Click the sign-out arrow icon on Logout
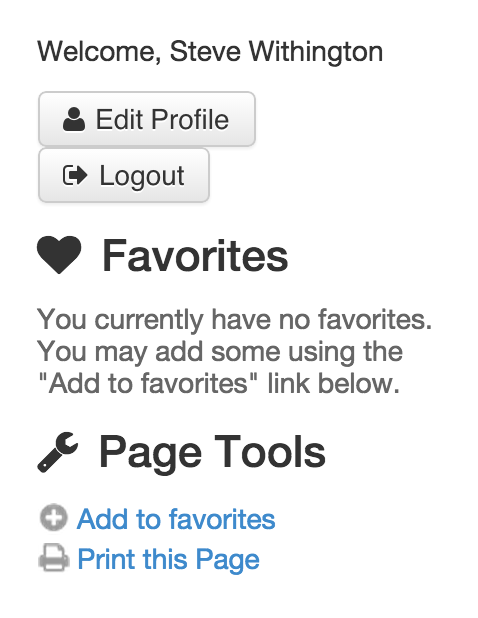Screen dimensions: 478x618 tap(75, 175)
